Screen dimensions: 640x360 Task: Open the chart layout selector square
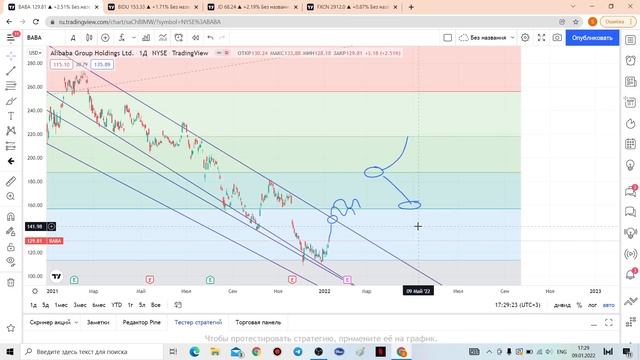(x=448, y=38)
